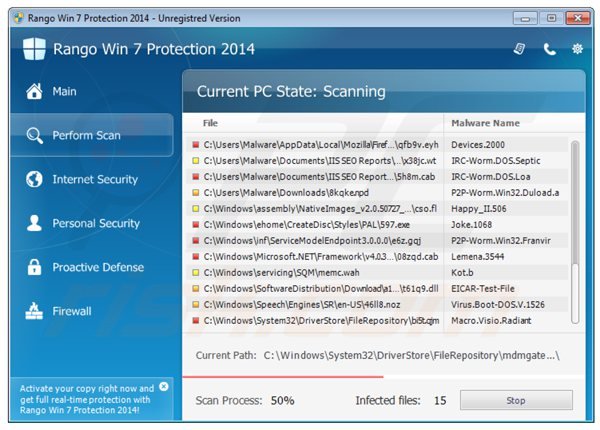The width and height of the screenshot is (600, 430).
Task: Minimize the Rango window
Action: 525,18
